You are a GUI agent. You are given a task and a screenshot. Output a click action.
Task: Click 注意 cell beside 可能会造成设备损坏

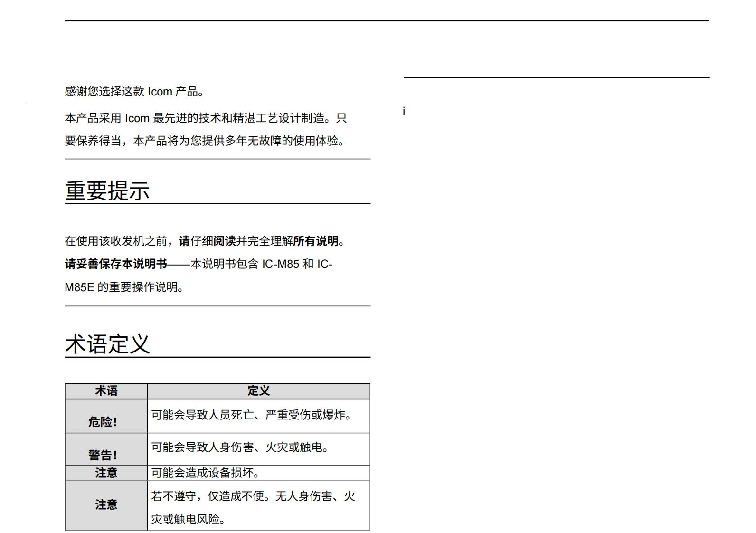coord(106,473)
